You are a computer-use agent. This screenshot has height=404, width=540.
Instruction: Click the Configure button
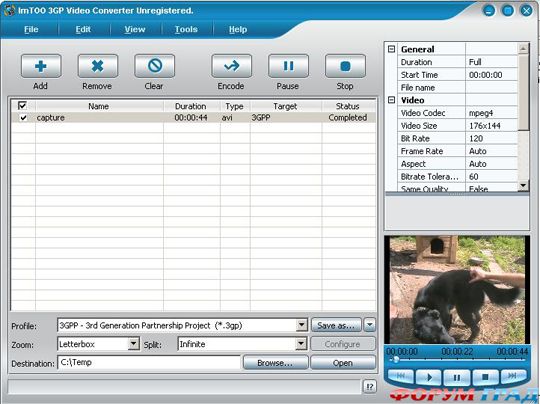click(x=343, y=344)
